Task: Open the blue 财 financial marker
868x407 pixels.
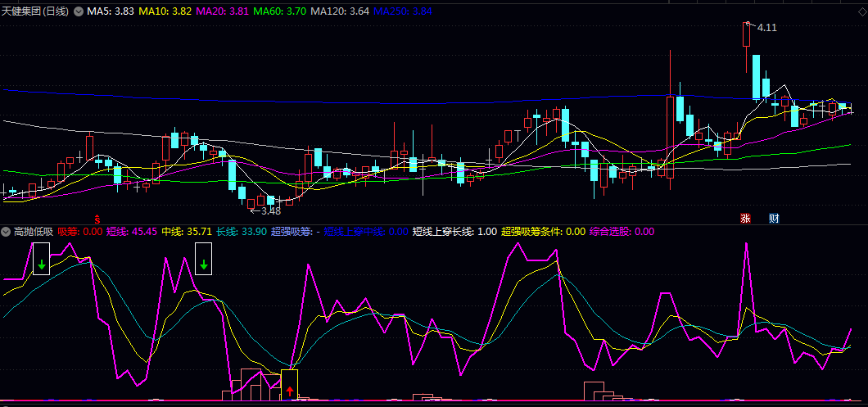Action: coord(774,218)
